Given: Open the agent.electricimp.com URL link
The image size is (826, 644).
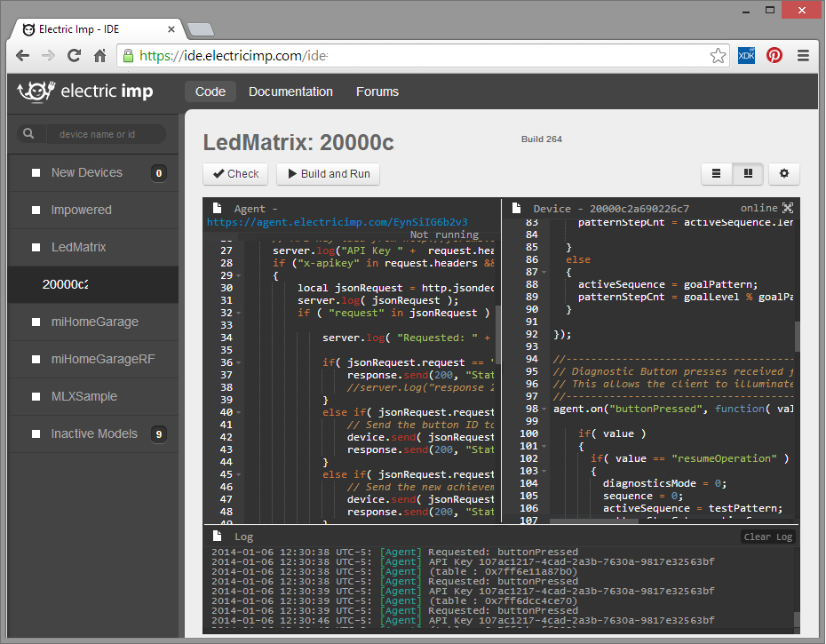Looking at the screenshot, I should click(x=338, y=222).
